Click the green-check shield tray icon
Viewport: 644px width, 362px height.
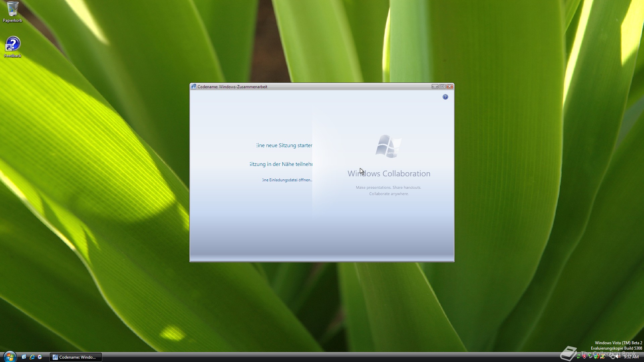pos(596,357)
